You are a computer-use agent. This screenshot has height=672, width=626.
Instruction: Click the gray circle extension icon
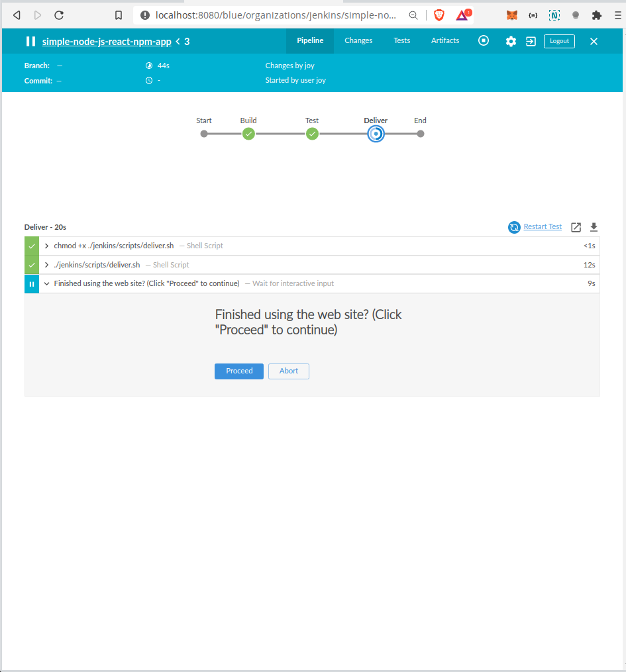(x=576, y=15)
